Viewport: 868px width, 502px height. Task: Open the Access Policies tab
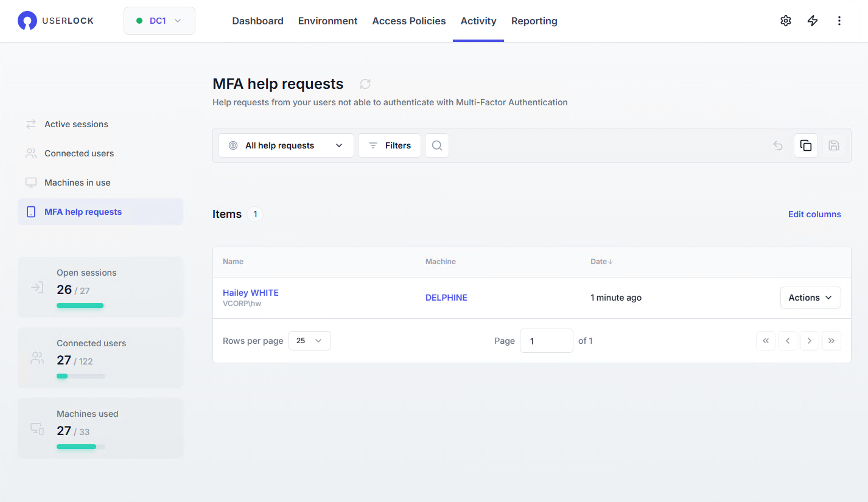click(x=408, y=21)
